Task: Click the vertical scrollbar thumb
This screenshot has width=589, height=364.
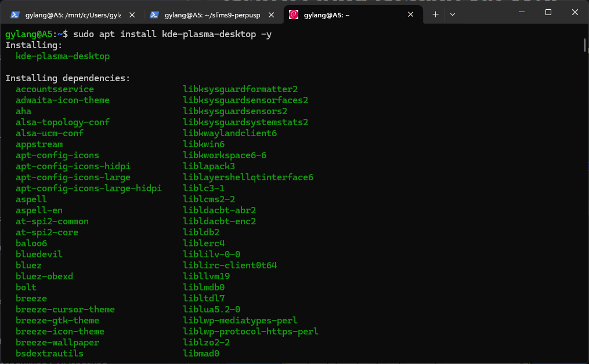Action: [584, 45]
